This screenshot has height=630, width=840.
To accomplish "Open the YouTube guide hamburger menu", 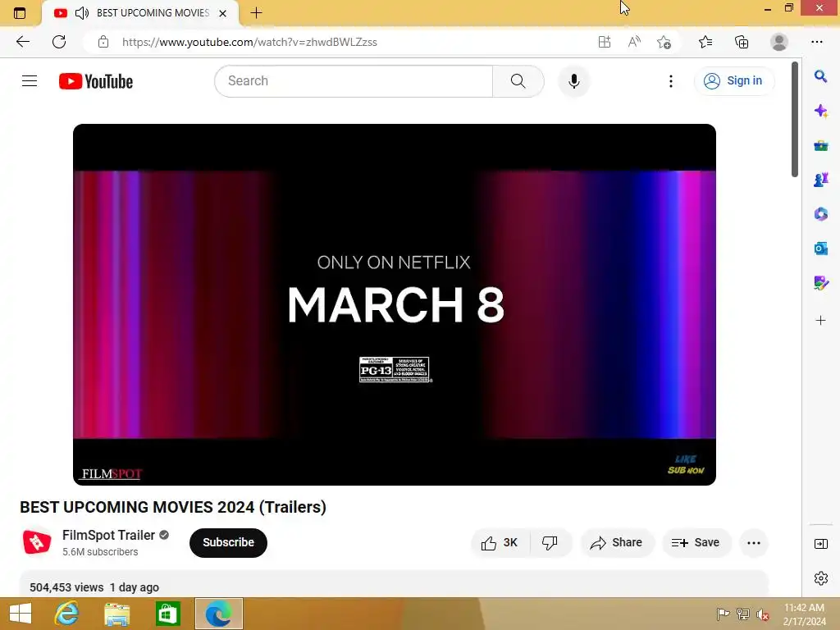I will (x=30, y=81).
